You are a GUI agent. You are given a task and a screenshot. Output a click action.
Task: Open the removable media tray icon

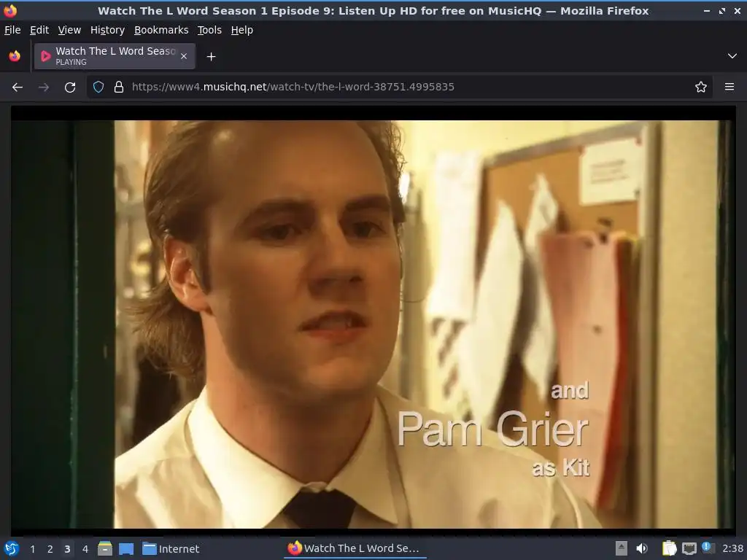pos(621,548)
